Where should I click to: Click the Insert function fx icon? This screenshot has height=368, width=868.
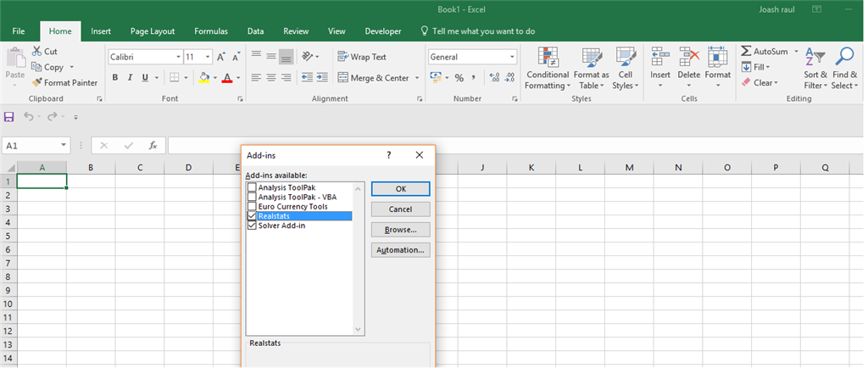point(153,146)
